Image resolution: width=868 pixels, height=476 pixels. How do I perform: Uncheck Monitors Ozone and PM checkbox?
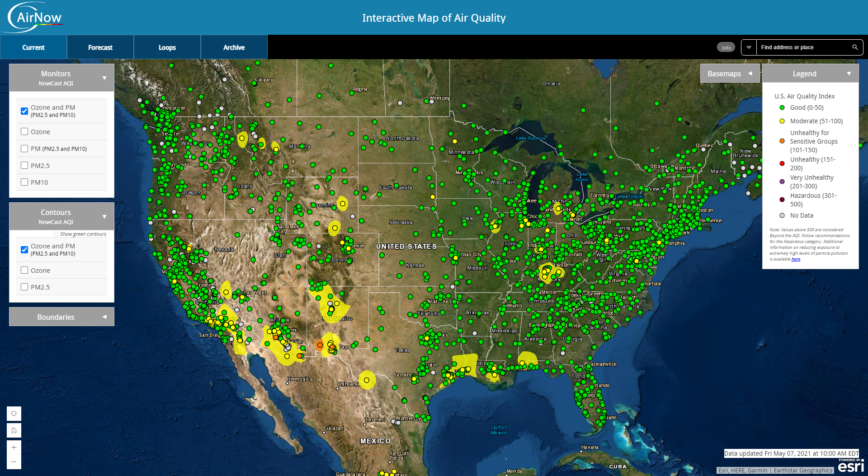24,111
